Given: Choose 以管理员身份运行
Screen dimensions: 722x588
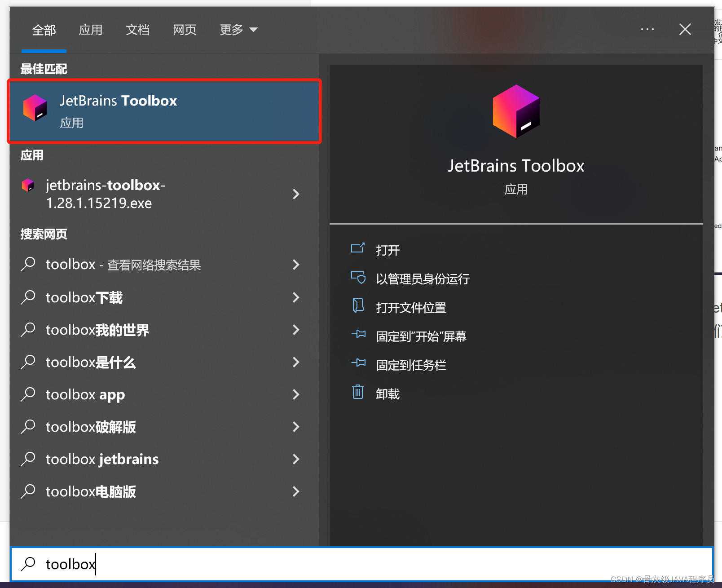Looking at the screenshot, I should [x=423, y=279].
